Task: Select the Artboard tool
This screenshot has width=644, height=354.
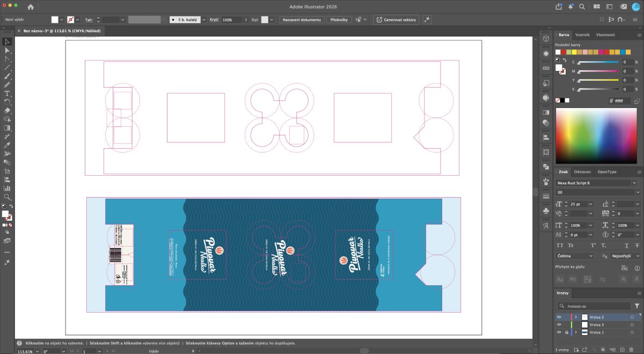Action: (x=7, y=171)
